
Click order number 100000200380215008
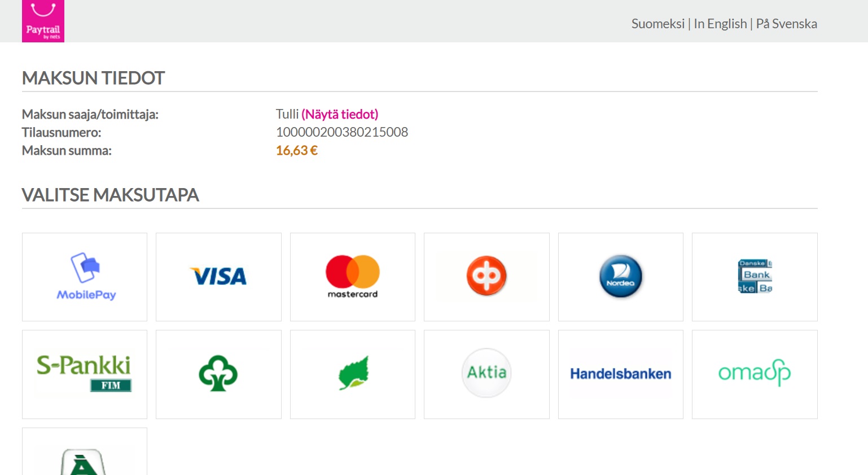coord(342,132)
